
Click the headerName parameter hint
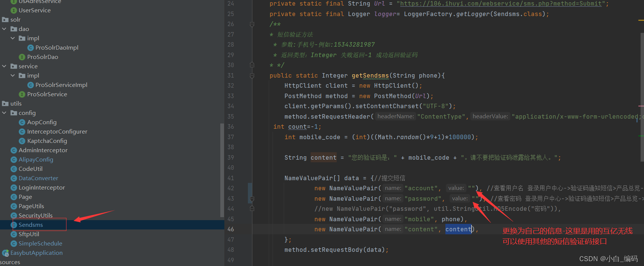[x=395, y=116]
